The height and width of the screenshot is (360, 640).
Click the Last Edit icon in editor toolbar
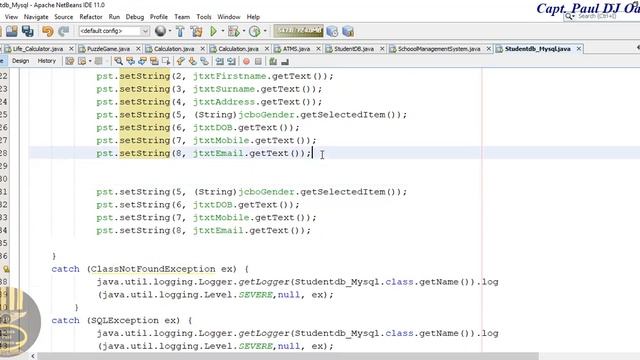70,61
